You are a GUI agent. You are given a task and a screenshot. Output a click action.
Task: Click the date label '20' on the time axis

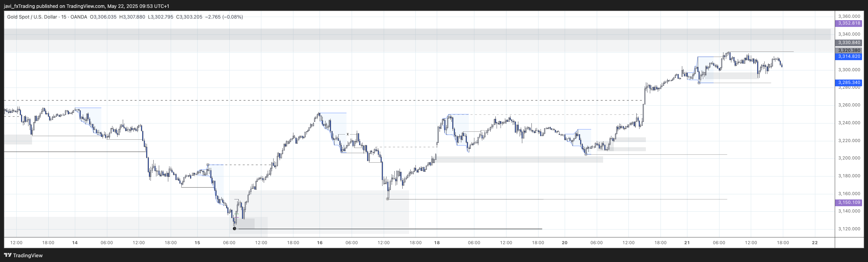pos(565,243)
